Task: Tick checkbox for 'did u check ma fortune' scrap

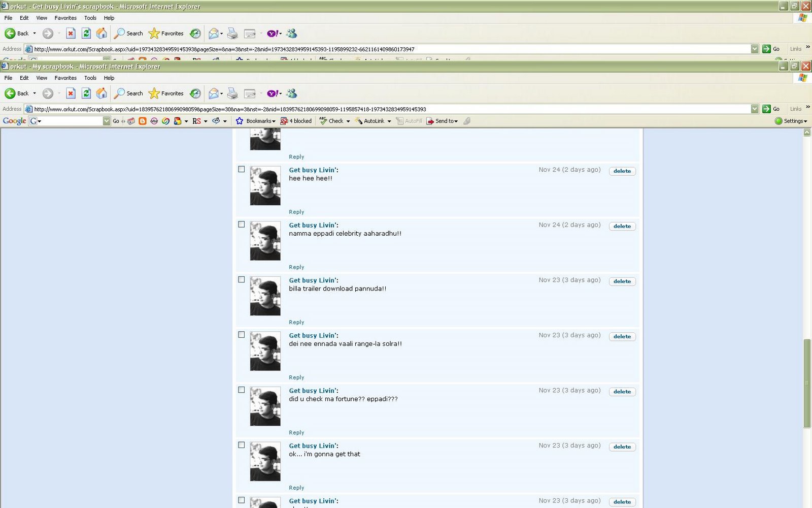Action: click(242, 390)
